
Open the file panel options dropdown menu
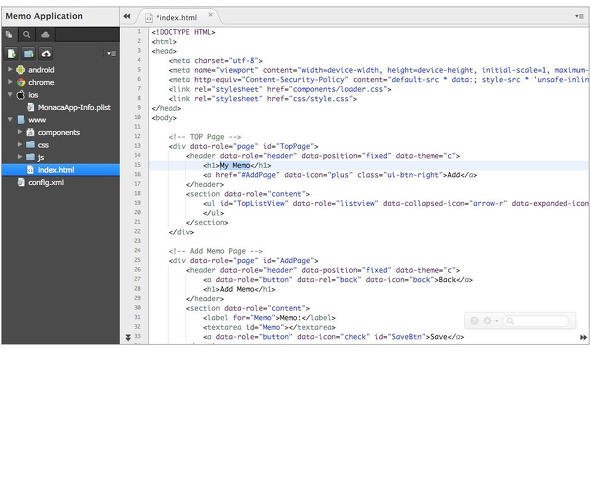point(111,53)
